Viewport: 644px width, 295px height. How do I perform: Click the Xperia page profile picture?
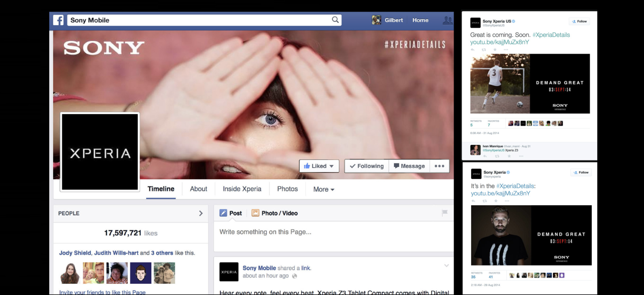100,152
